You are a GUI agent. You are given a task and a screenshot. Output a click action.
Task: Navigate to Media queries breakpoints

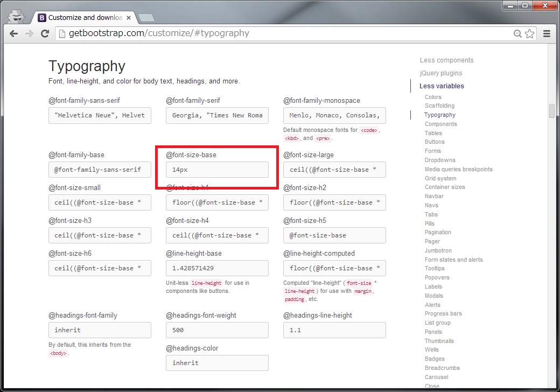459,169
